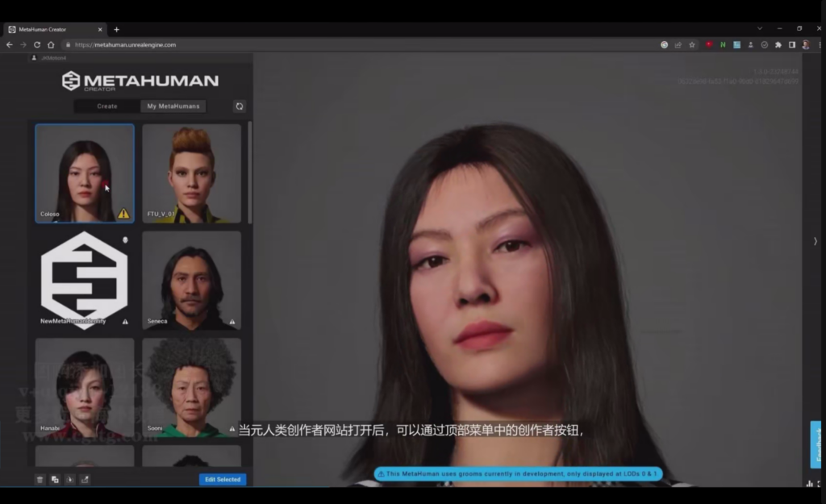Select the NewMetaHumanIdentity thumbnail
826x504 pixels.
(85, 281)
